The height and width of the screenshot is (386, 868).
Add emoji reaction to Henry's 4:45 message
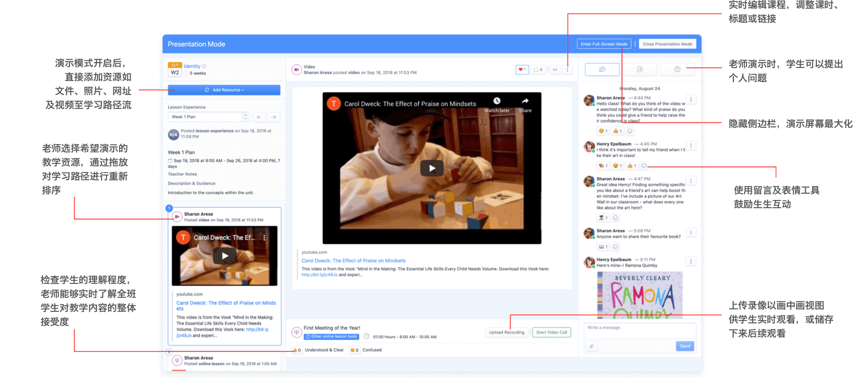pyautogui.click(x=644, y=166)
